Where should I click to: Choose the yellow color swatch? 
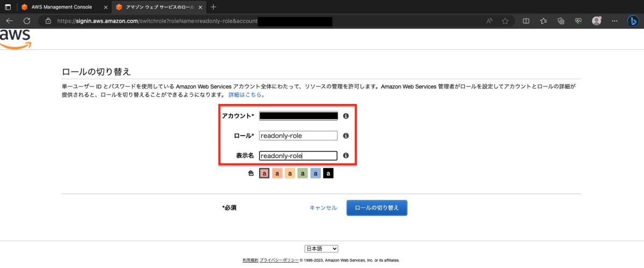[290, 174]
